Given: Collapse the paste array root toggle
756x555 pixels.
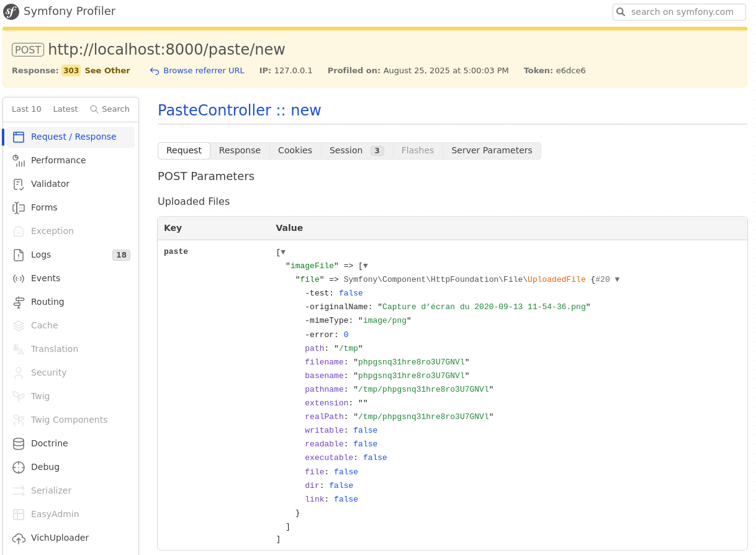Looking at the screenshot, I should point(283,252).
